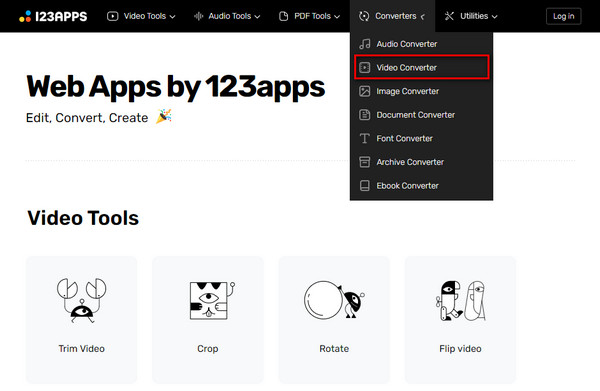Screen dimensions: 600x391
Task: Choose Document Converter in the menu
Action: [x=421, y=115]
